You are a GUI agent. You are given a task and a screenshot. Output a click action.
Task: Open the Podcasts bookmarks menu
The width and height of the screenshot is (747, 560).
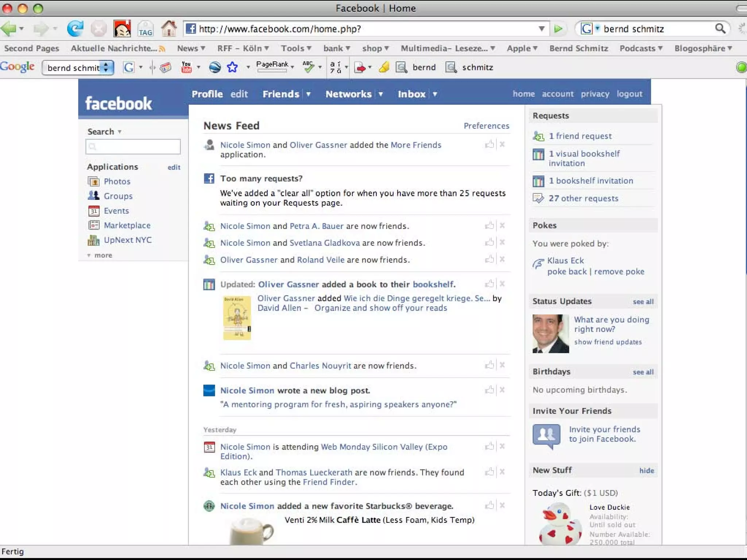(640, 48)
